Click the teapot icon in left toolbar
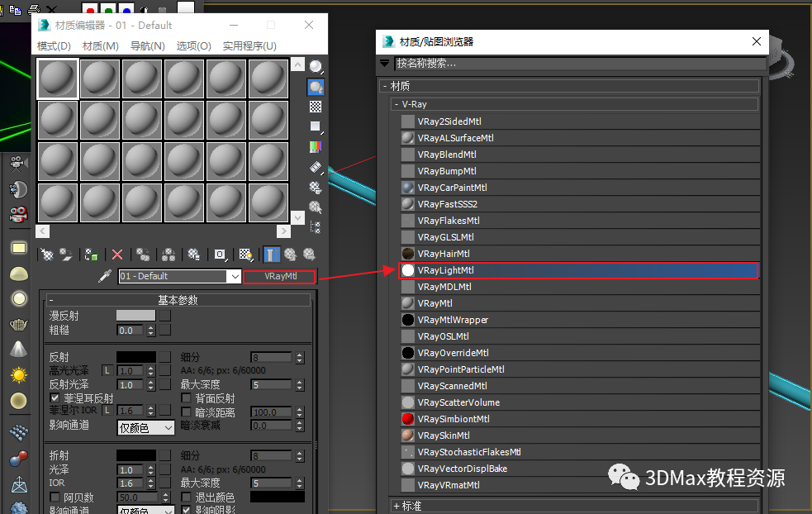Viewport: 812px width, 514px height. tap(19, 325)
